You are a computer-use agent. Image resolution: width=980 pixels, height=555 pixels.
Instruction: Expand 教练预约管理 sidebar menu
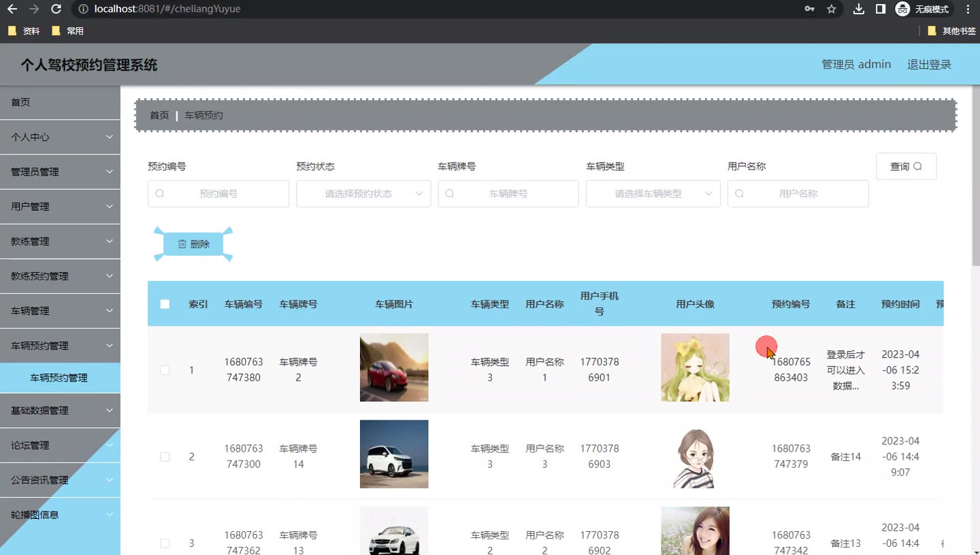tap(60, 276)
